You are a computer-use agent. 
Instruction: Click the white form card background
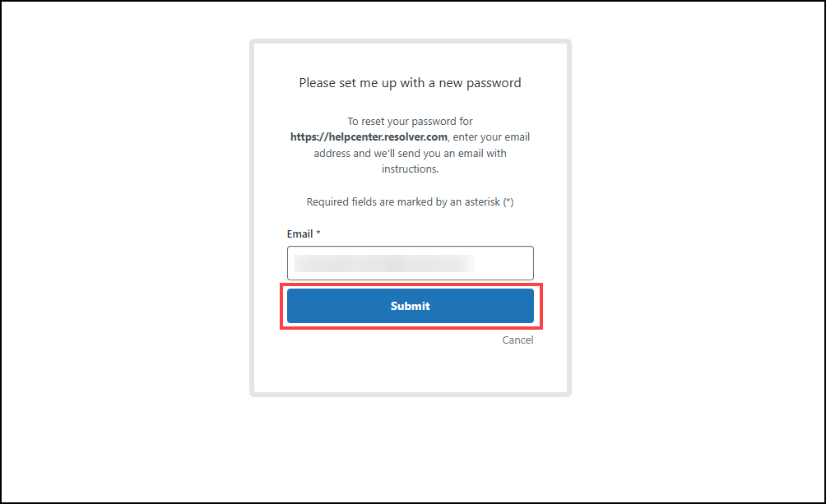click(410, 370)
